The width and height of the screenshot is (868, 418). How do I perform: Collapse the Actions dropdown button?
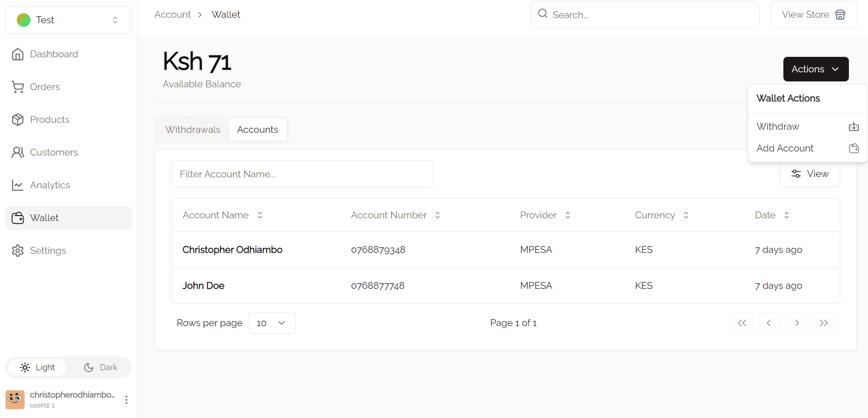[x=815, y=69]
